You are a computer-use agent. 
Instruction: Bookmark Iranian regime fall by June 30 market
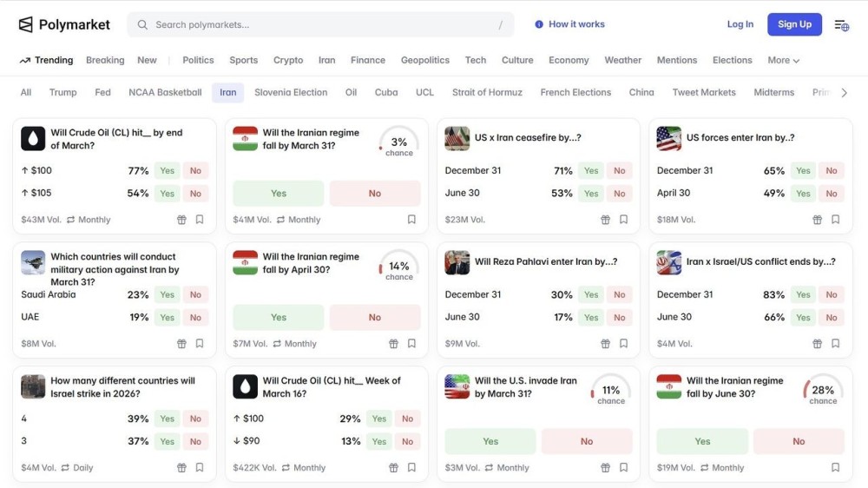pos(835,467)
